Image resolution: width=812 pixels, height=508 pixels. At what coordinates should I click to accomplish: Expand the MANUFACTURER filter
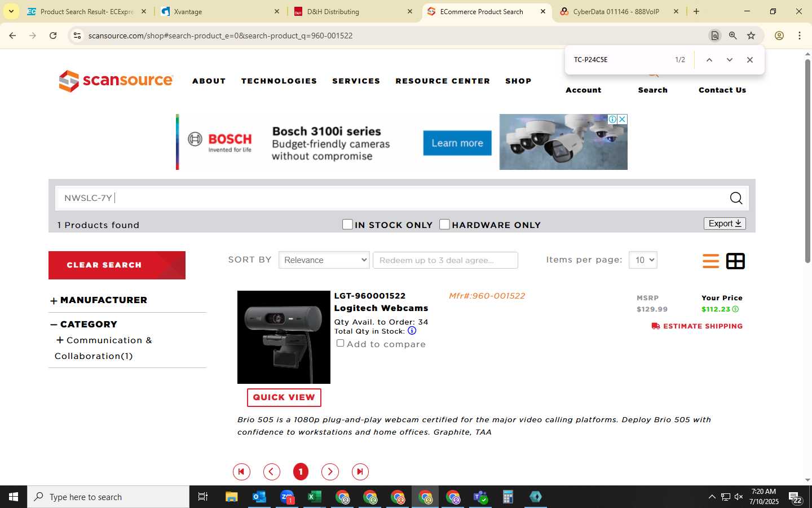[54, 301]
